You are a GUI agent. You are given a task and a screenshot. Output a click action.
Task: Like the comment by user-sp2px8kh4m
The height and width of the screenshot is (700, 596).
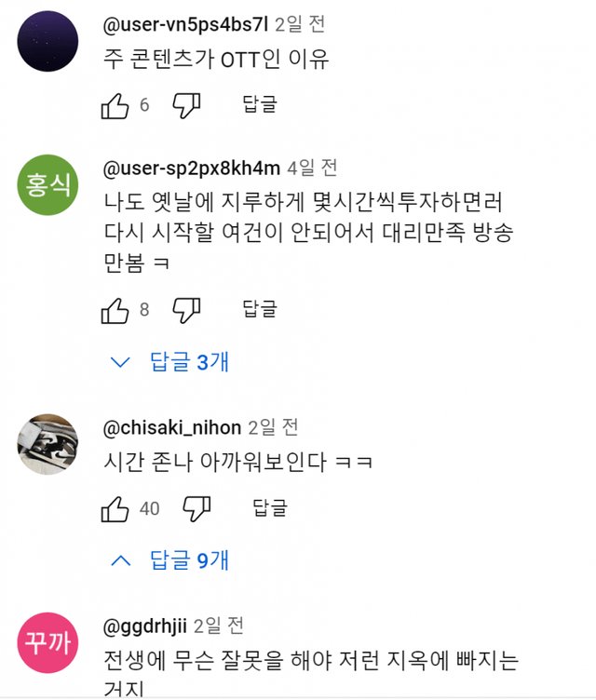pos(115,310)
